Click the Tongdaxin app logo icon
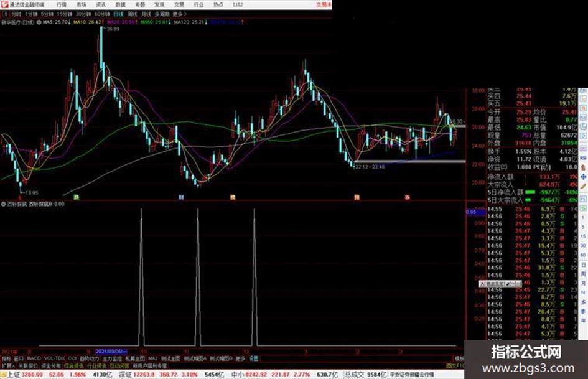The height and width of the screenshot is (379, 588). click(x=4, y=4)
